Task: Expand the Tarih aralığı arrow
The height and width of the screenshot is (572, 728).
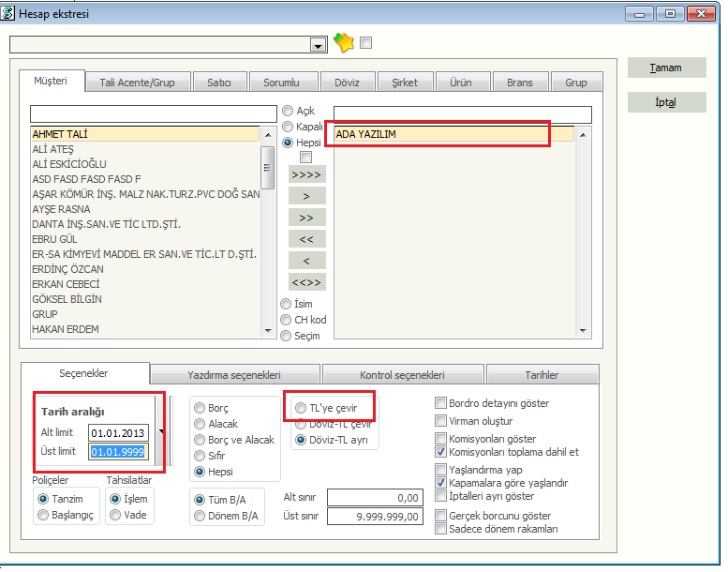Action: pyautogui.click(x=165, y=432)
